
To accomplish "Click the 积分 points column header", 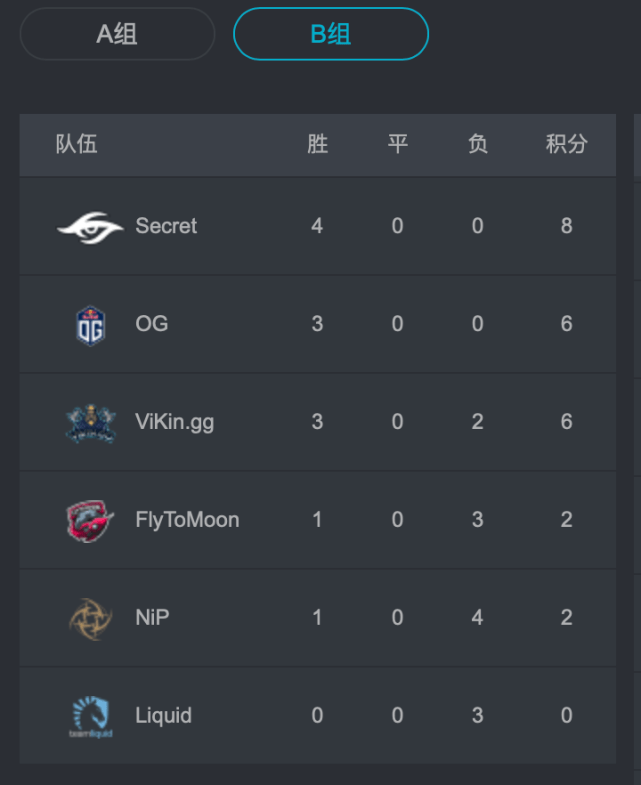I will click(x=566, y=144).
